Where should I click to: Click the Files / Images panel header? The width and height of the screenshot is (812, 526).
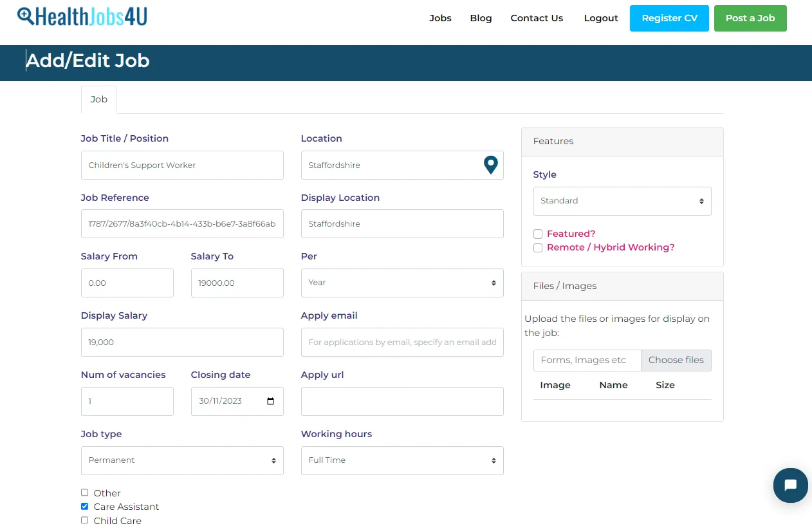tap(622, 286)
